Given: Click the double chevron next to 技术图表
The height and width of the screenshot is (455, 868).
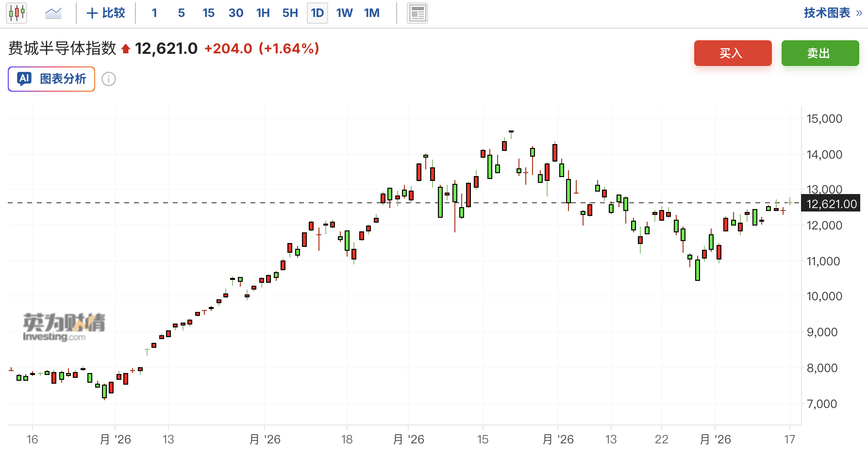Looking at the screenshot, I should pos(859,13).
